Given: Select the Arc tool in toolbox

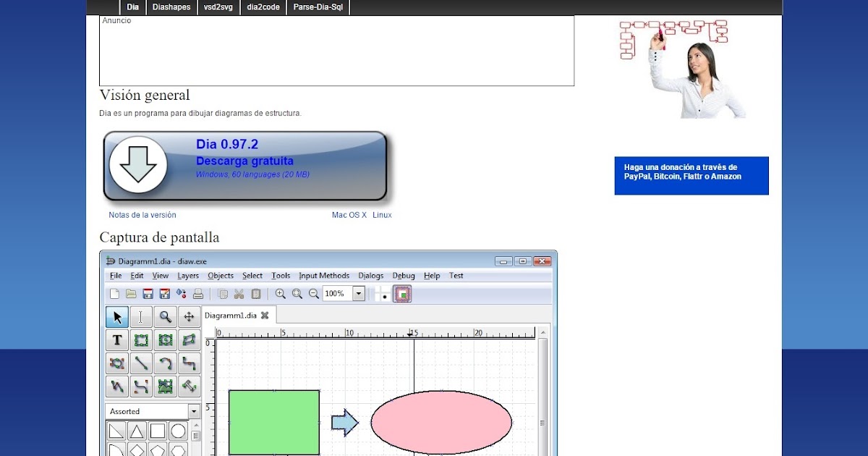Looking at the screenshot, I should pyautogui.click(x=166, y=363).
